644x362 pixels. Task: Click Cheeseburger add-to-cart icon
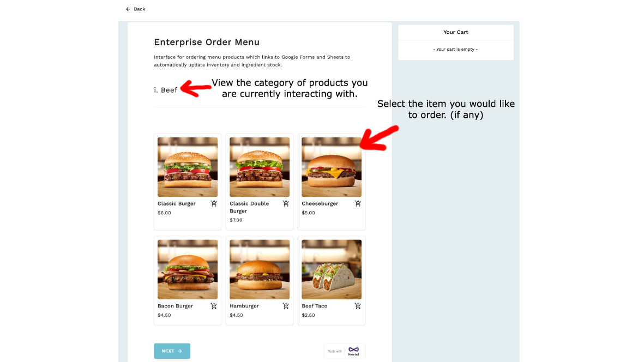pos(358,203)
